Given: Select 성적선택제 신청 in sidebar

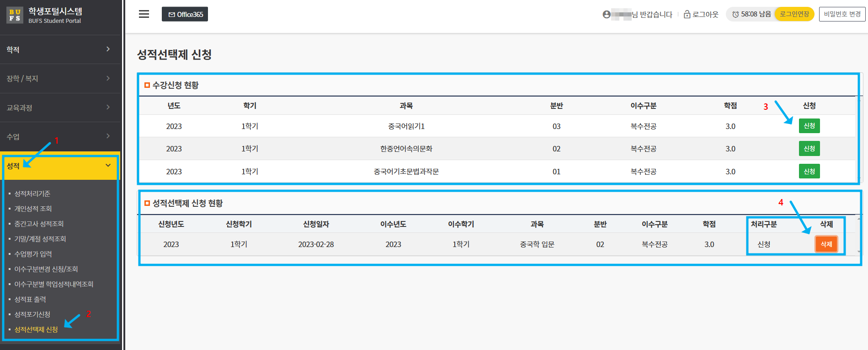Looking at the screenshot, I should click(x=36, y=329).
